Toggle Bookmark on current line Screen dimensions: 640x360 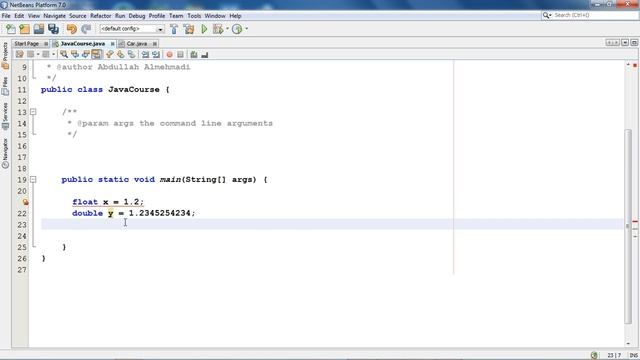[131, 54]
